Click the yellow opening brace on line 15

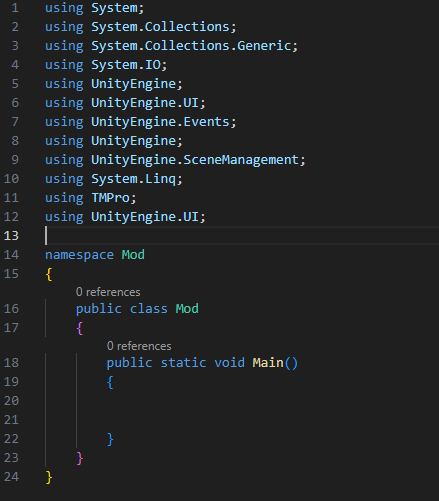[x=49, y=275]
